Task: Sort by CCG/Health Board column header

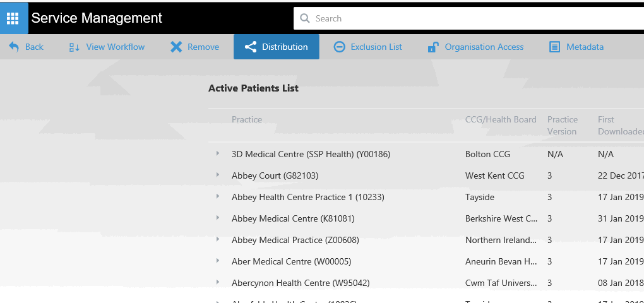Action: tap(500, 119)
